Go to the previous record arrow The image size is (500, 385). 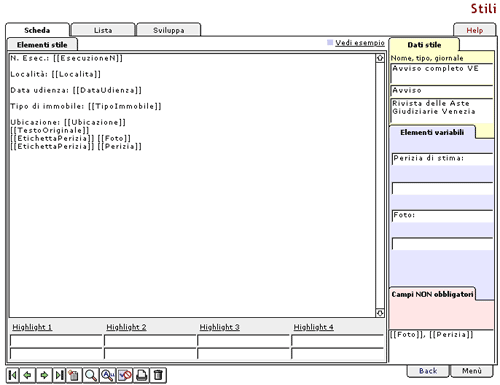pos(28,375)
